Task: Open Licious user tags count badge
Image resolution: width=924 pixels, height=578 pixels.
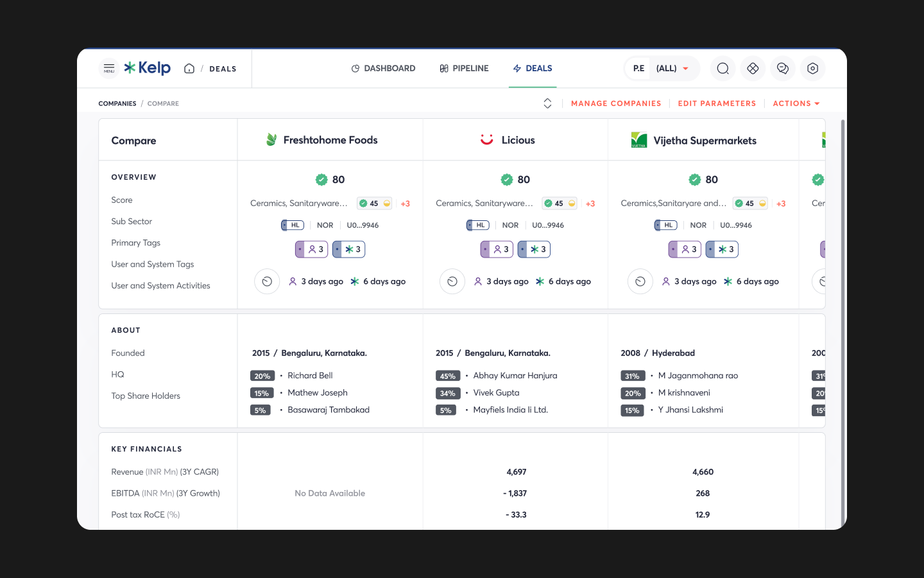Action: [x=497, y=249]
